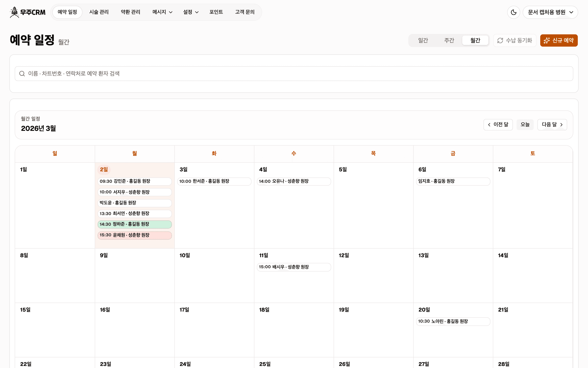Toggle dark mode with the moon icon

point(513,12)
